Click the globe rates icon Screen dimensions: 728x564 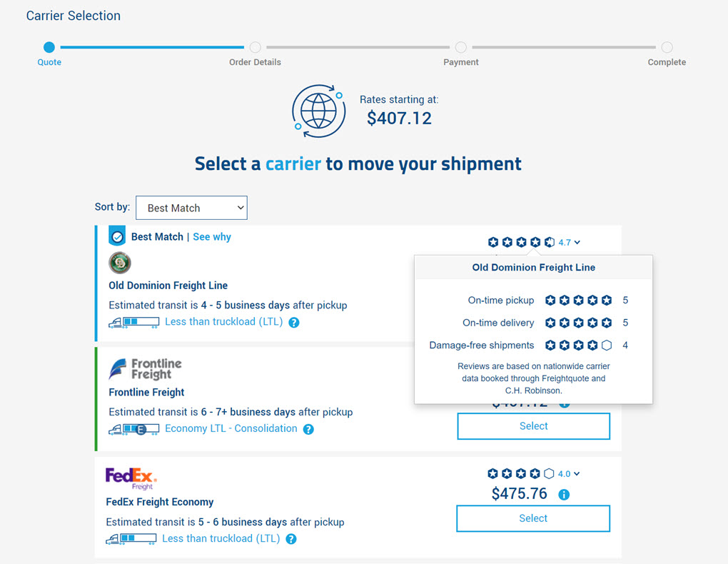tap(318, 111)
